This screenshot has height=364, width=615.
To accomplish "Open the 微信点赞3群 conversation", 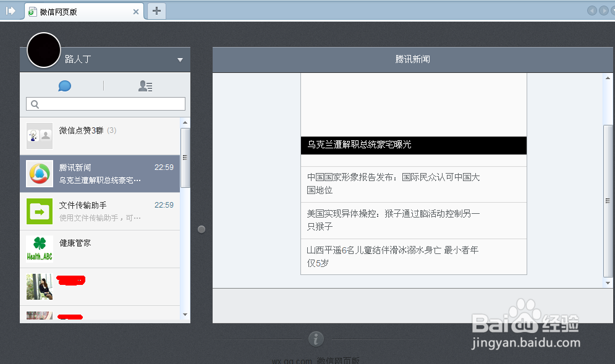I will coord(100,136).
